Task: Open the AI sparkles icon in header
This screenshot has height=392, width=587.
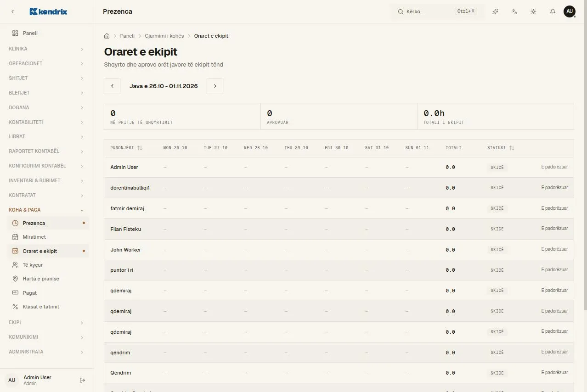Action: click(x=495, y=11)
